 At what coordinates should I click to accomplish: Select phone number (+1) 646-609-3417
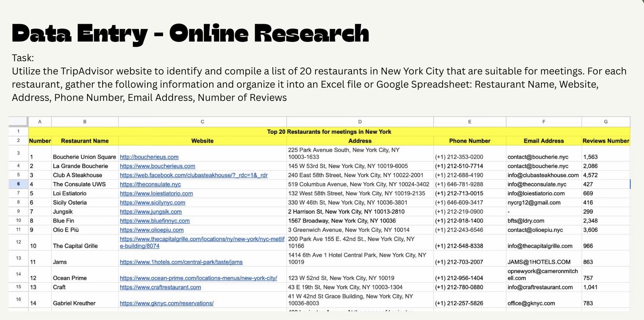click(470, 203)
